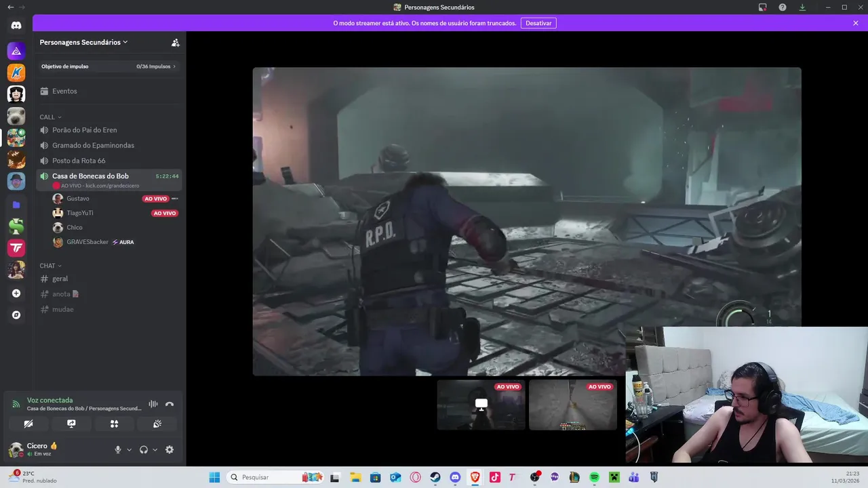The image size is (868, 488).
Task: Select Gustavo in the voice member list
Action: pos(115,199)
